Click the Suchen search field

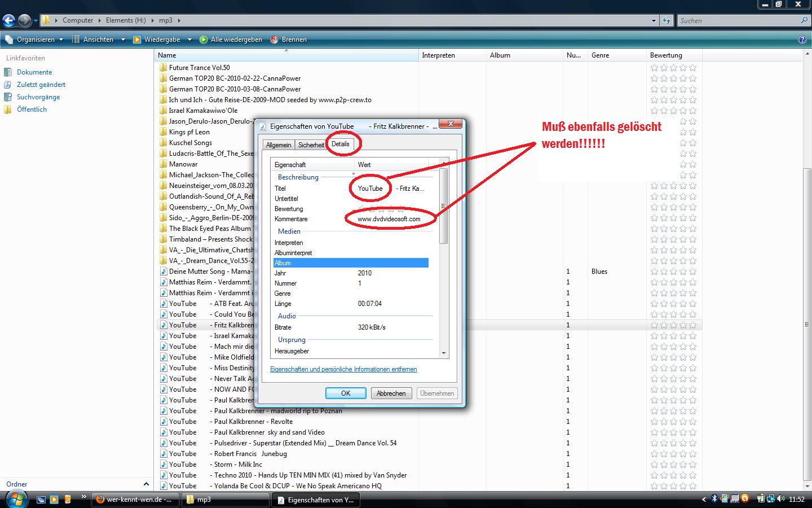coord(738,20)
